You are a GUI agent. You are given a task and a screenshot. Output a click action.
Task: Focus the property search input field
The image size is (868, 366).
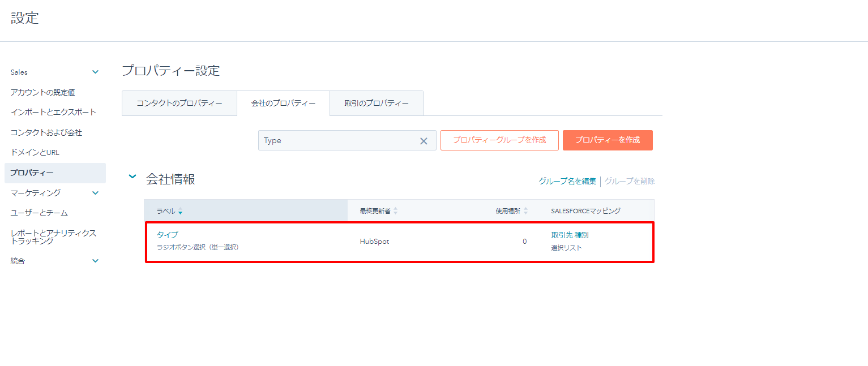pos(337,140)
